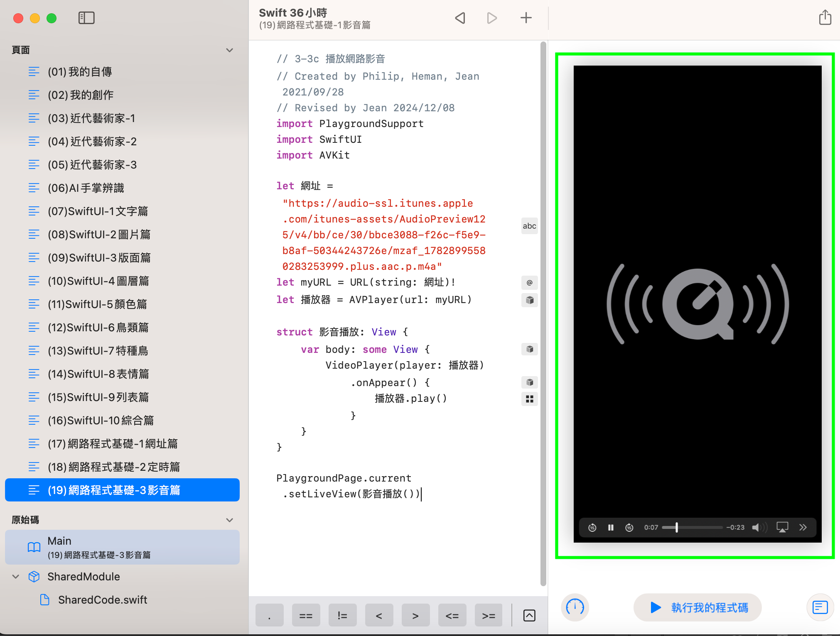This screenshot has width=840, height=636.
Task: Open SharedCode.swift file
Action: click(x=102, y=600)
